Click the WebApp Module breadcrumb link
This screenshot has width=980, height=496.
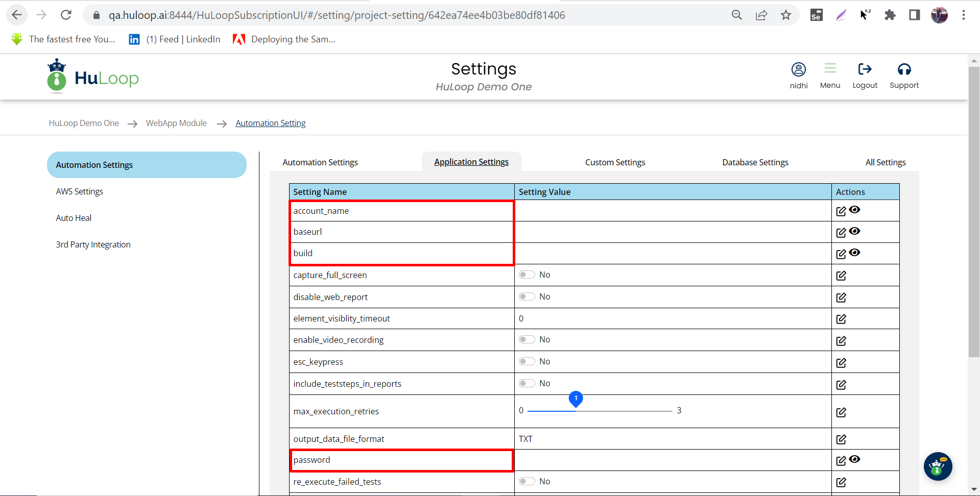tap(176, 123)
